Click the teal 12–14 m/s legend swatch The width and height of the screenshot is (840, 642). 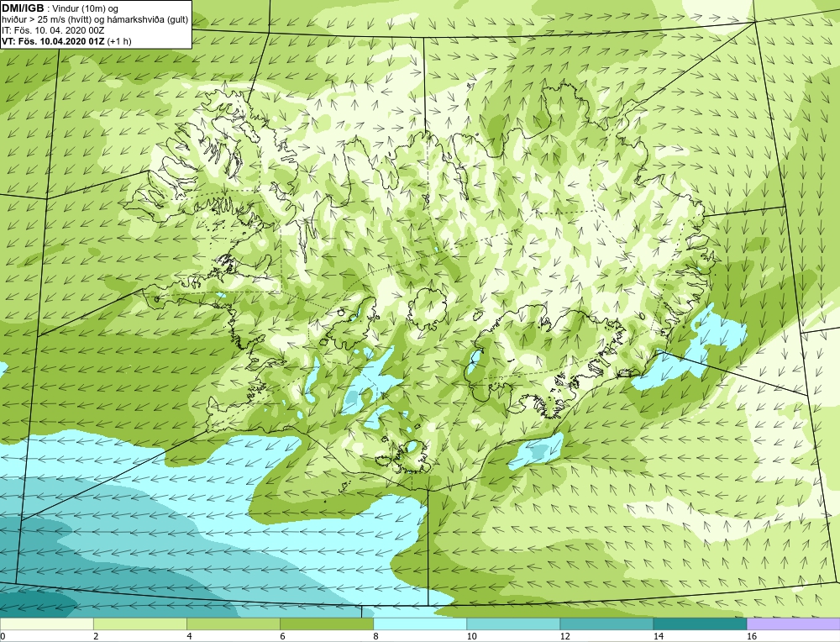(606, 624)
